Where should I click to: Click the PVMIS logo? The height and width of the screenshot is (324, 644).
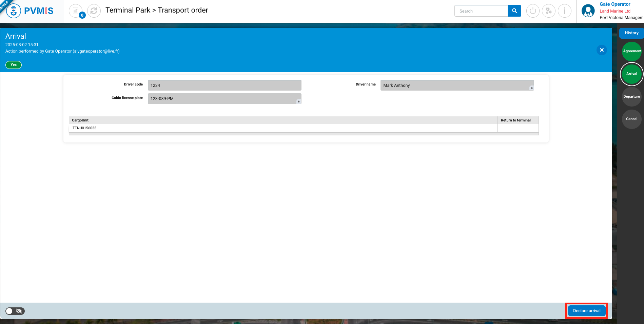(31, 11)
